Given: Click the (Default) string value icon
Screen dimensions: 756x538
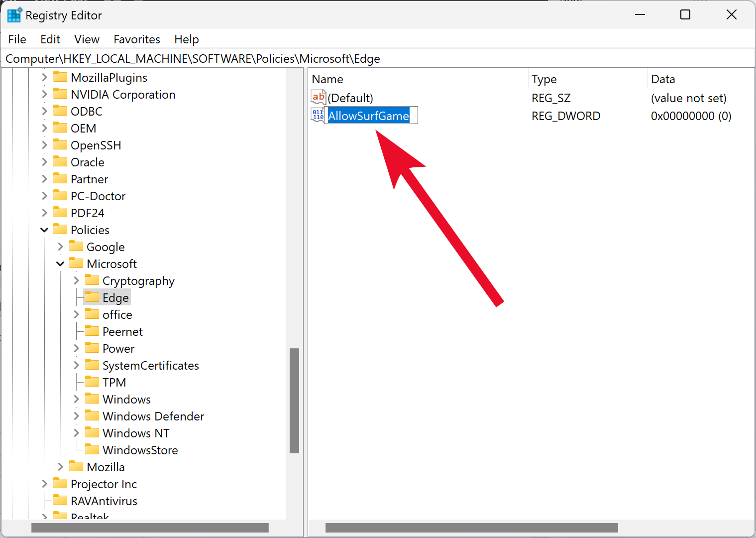Looking at the screenshot, I should point(319,97).
